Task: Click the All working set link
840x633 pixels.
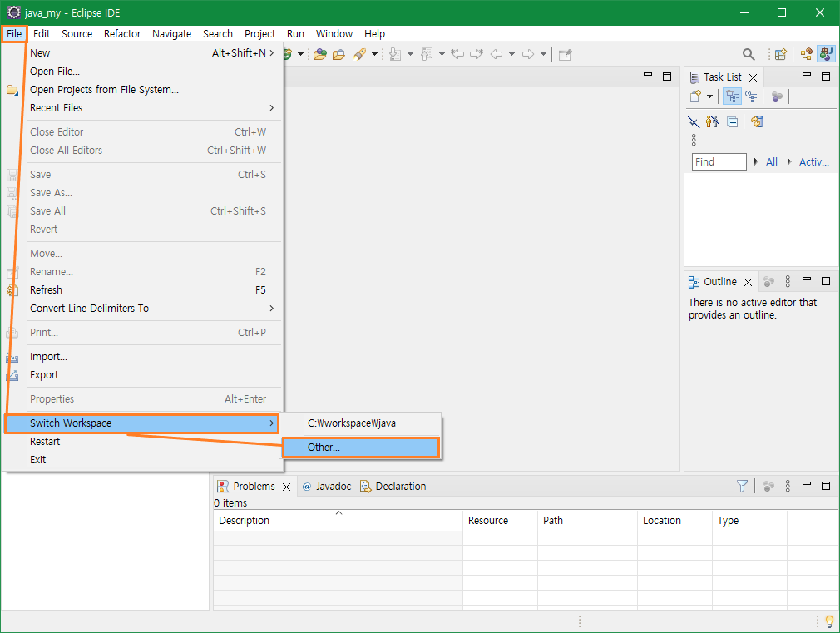Action: [x=772, y=161]
